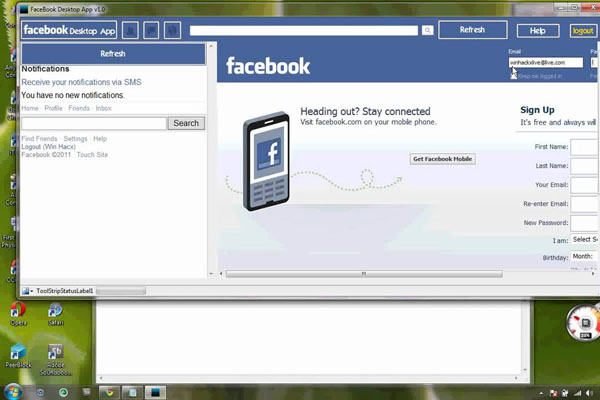Image resolution: width=600 pixels, height=400 pixels.
Task: Click the FaceBook Desktop App taskbar button
Action: [155, 392]
